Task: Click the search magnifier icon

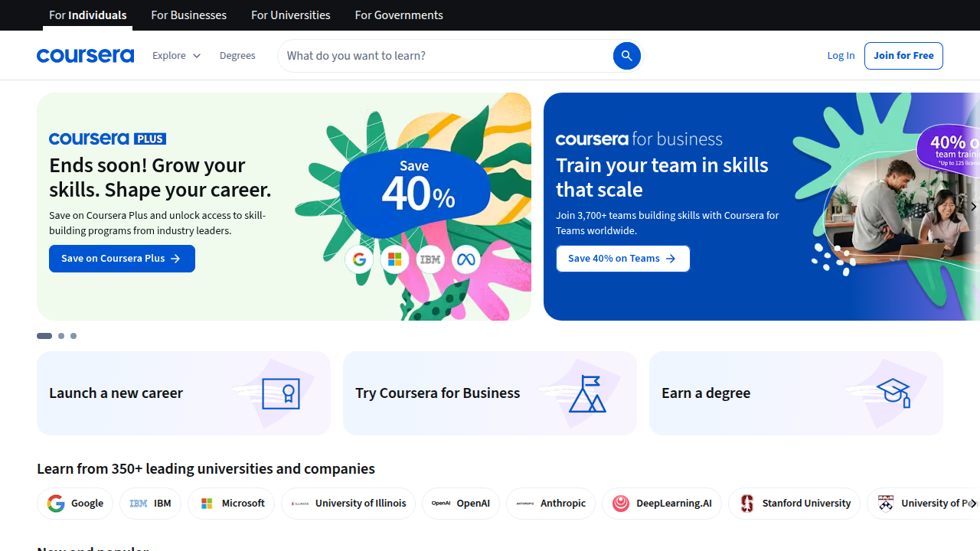Action: [626, 55]
